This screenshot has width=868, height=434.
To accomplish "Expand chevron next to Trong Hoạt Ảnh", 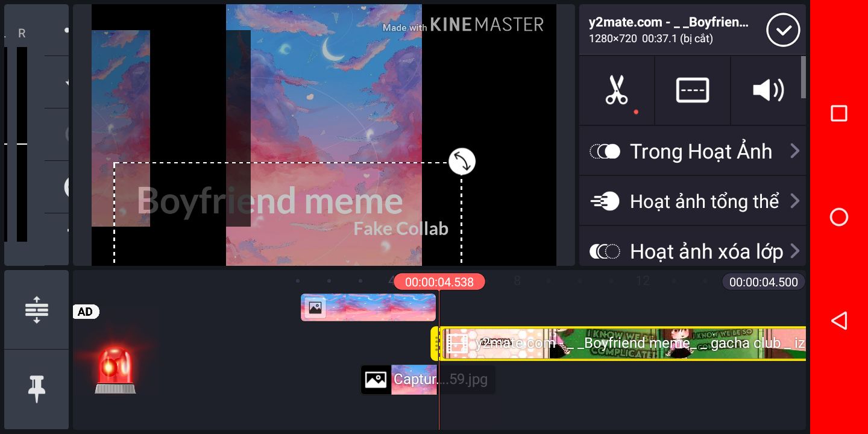I will click(x=795, y=151).
